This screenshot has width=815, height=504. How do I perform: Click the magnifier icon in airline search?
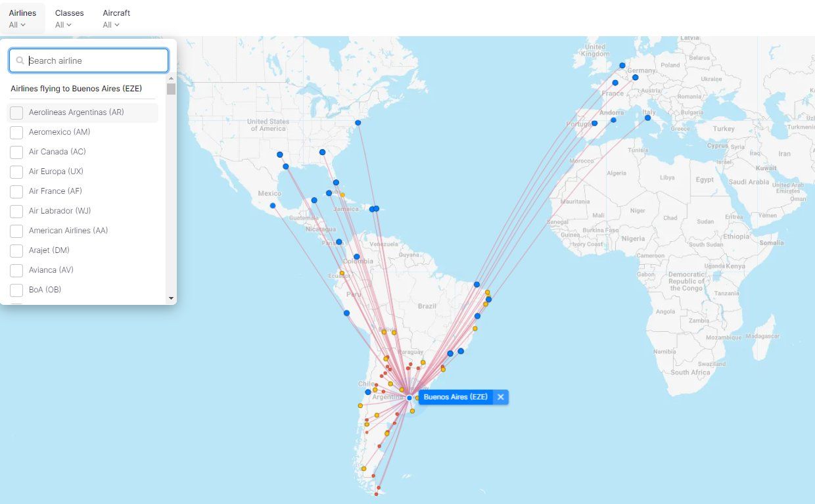point(20,60)
